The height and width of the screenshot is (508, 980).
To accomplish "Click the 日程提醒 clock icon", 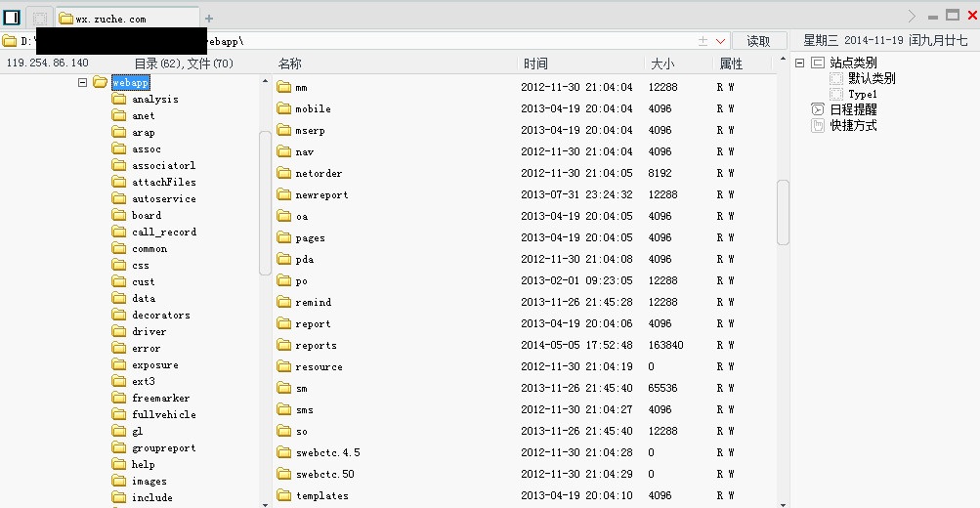I will pyautogui.click(x=818, y=109).
